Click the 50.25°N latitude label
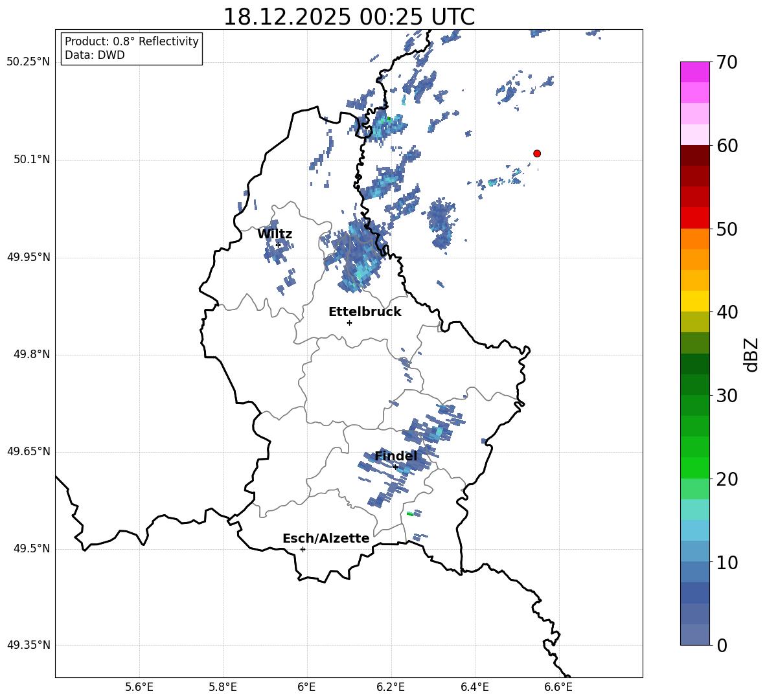The width and height of the screenshot is (767, 700). coord(28,62)
